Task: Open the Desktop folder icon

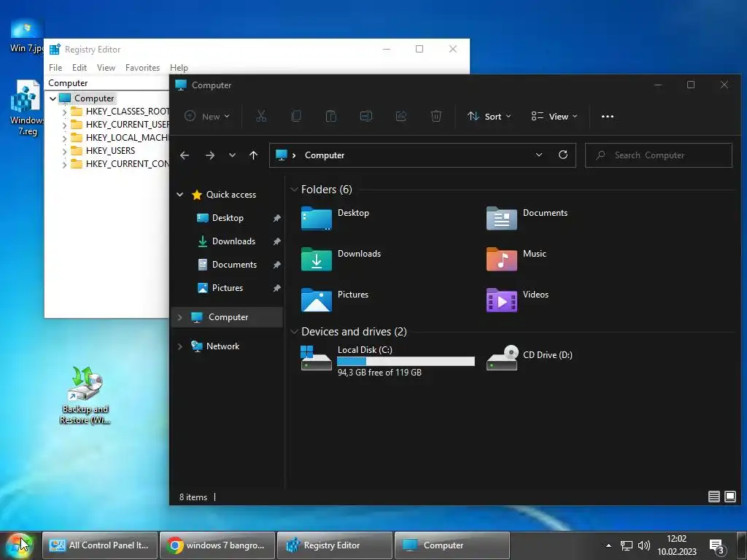Action: pos(317,218)
